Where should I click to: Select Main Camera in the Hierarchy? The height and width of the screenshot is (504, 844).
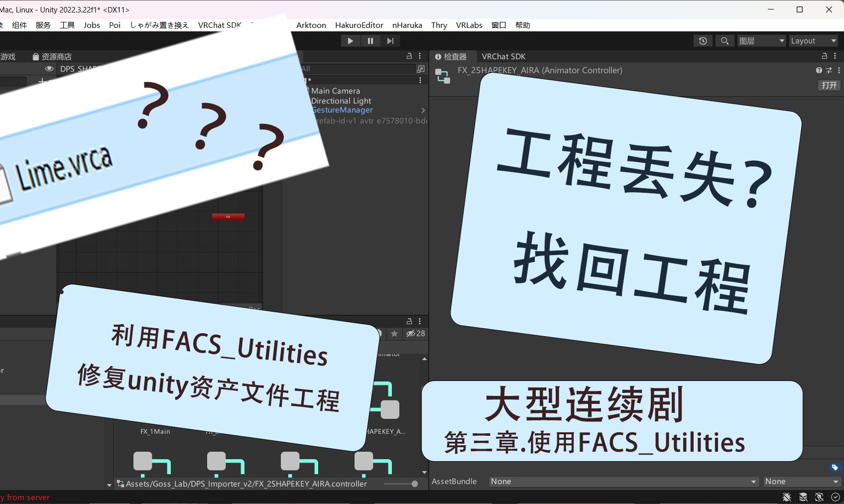(335, 91)
